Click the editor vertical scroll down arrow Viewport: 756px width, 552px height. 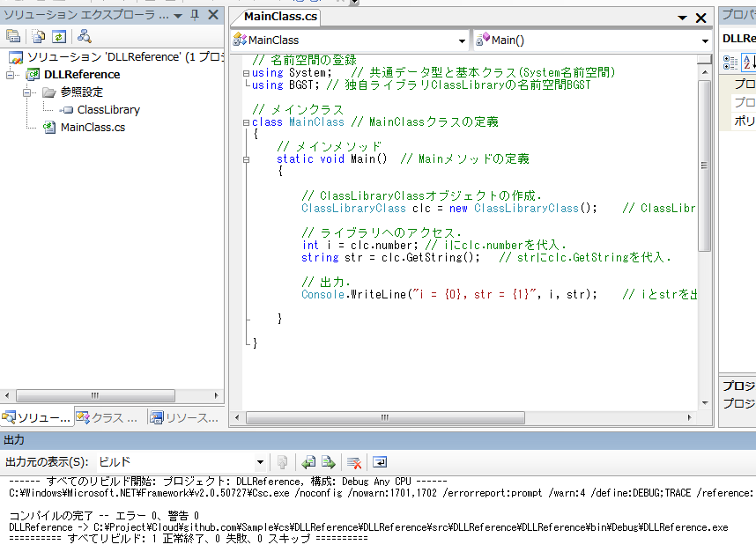[704, 403]
